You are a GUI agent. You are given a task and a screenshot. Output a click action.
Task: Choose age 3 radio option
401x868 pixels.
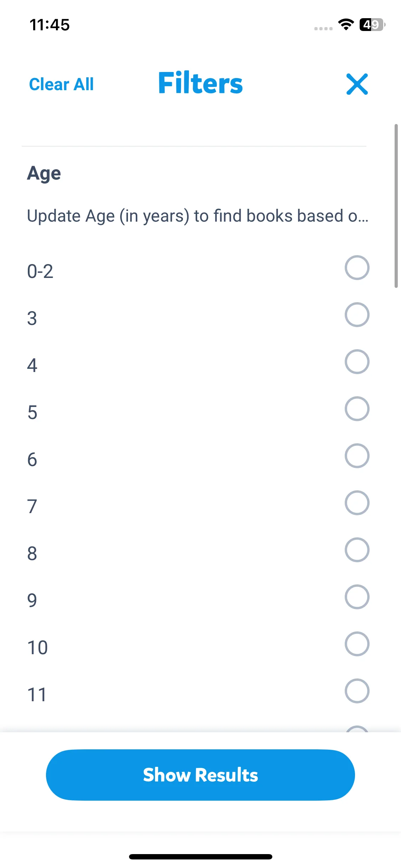[357, 315]
